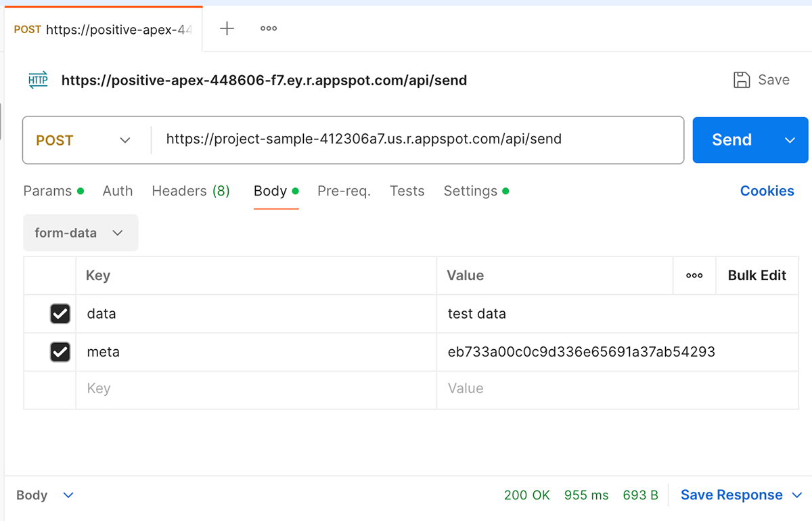
Task: Open a new request tab with plus icon
Action: pyautogui.click(x=227, y=28)
